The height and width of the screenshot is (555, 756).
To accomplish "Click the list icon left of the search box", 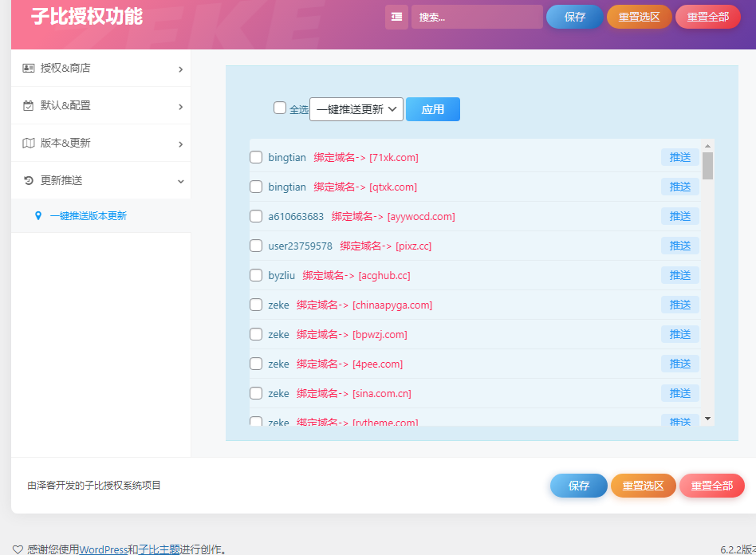I will (x=396, y=17).
